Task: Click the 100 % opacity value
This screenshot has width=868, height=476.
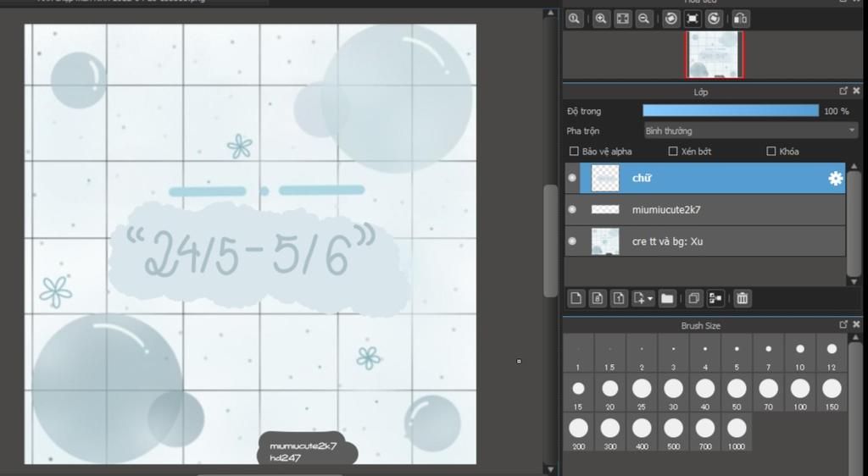Action: [x=836, y=111]
